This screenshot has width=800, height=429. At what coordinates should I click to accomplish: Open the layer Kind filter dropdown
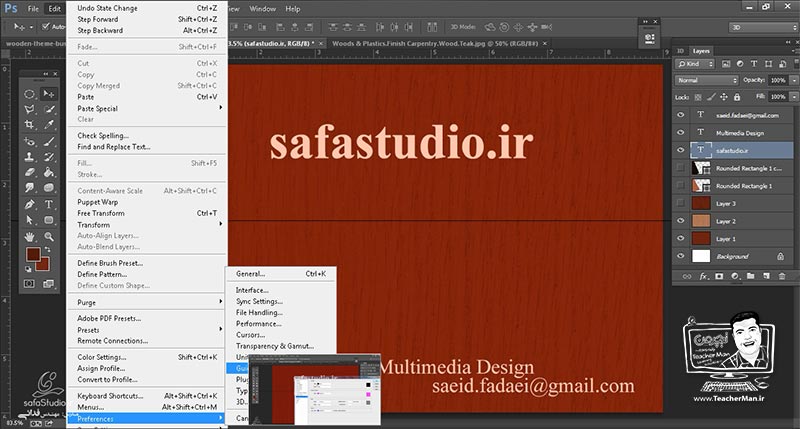[695, 64]
